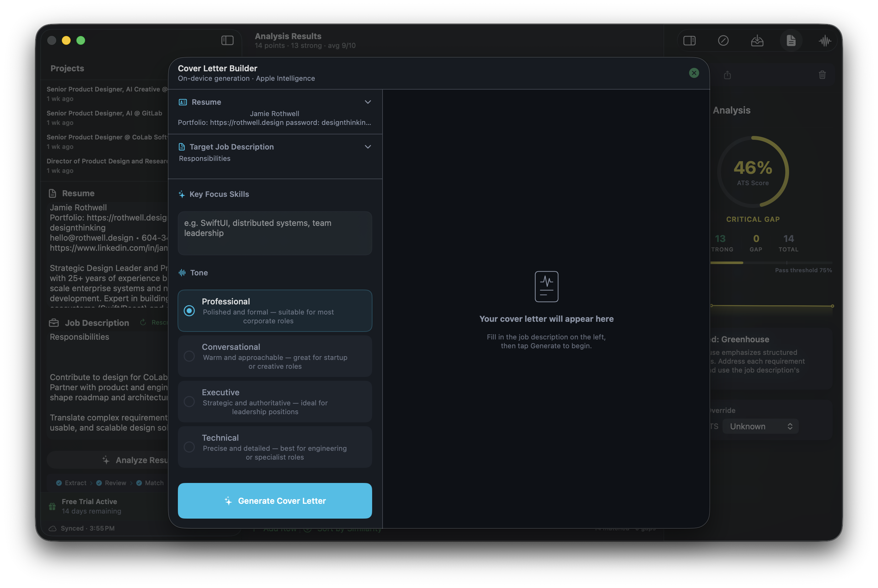Click the waveform toolbar icon
Viewport: 878px width, 588px height.
tap(825, 40)
